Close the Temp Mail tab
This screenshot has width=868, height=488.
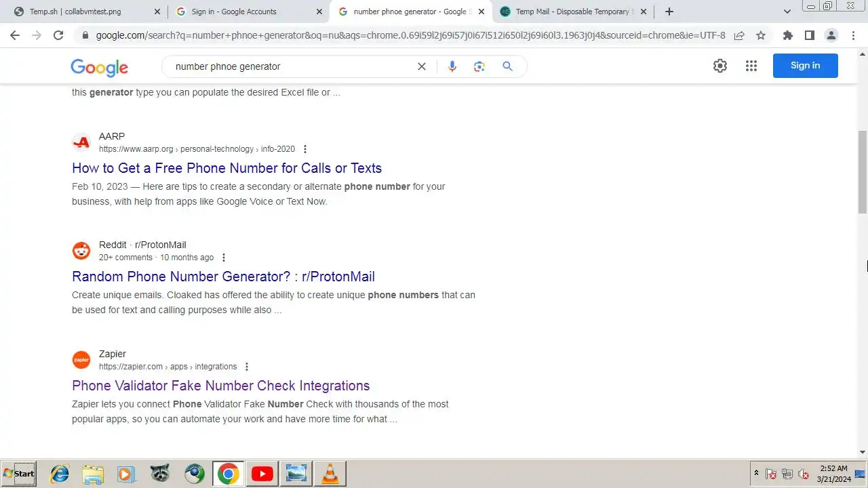point(644,12)
